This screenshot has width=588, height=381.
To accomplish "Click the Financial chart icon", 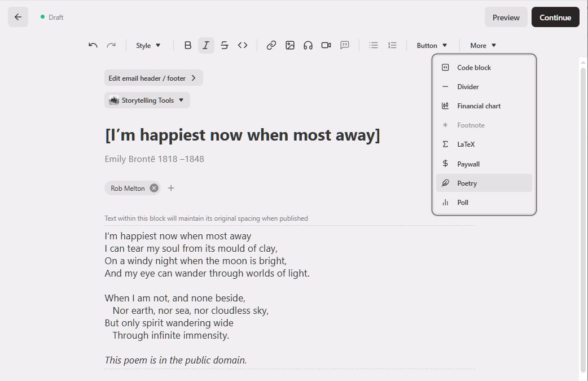I will click(445, 106).
